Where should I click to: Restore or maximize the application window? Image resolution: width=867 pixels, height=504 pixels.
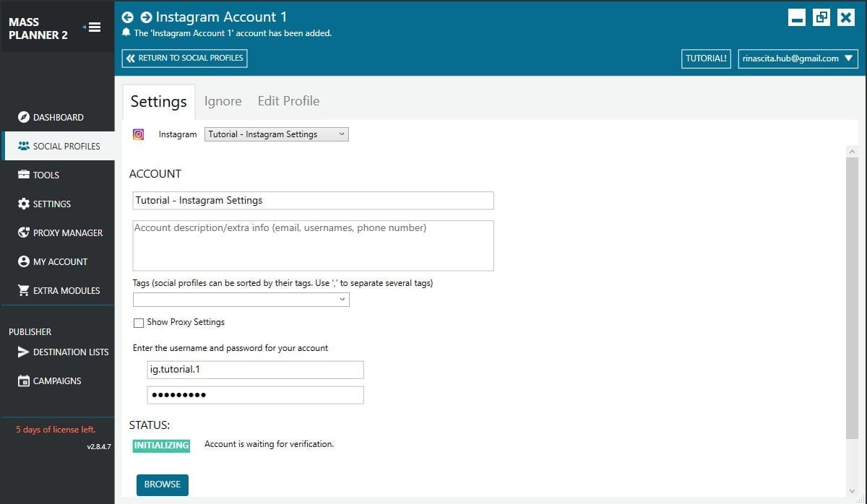click(821, 18)
